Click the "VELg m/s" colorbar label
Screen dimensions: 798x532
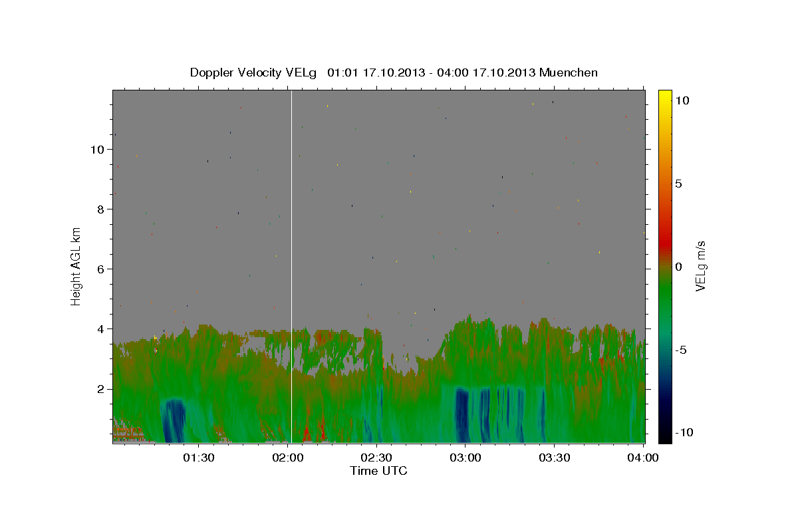coord(700,267)
